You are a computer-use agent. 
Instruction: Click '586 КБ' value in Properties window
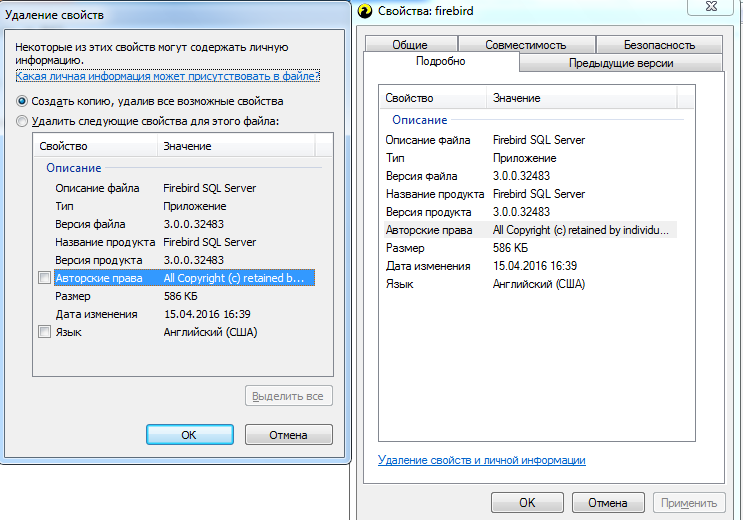click(510, 248)
